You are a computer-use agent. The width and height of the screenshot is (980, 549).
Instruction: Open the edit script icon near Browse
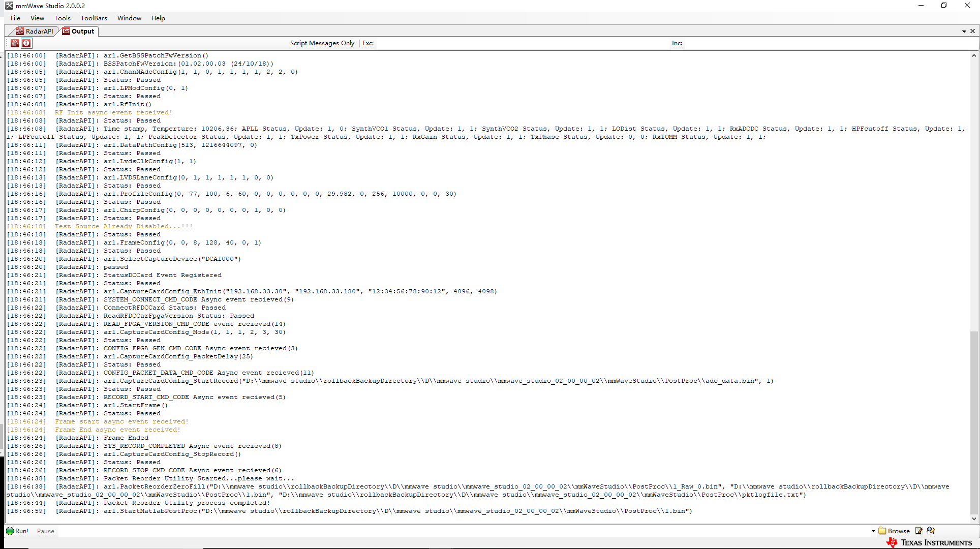pos(919,531)
